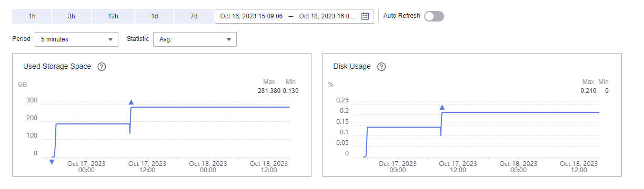
Task: Click the Statistic dropdown arrow
Action: 228,39
